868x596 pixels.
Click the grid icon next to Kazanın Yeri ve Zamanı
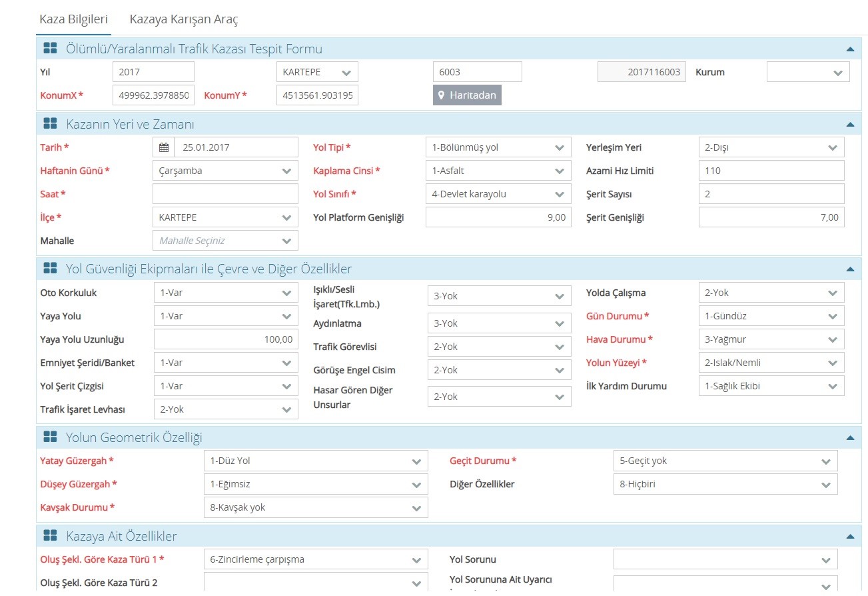coord(50,124)
